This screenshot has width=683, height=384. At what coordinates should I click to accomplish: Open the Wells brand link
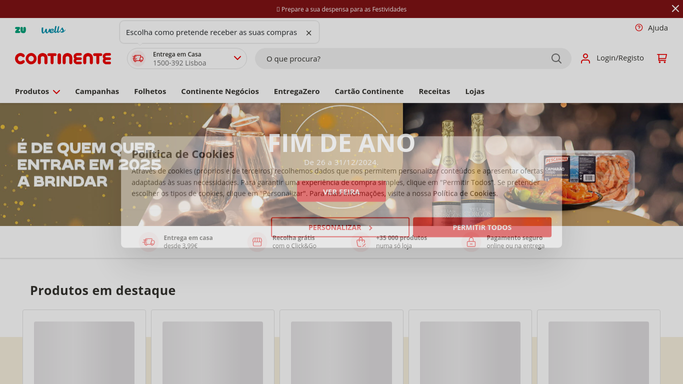pos(53,30)
